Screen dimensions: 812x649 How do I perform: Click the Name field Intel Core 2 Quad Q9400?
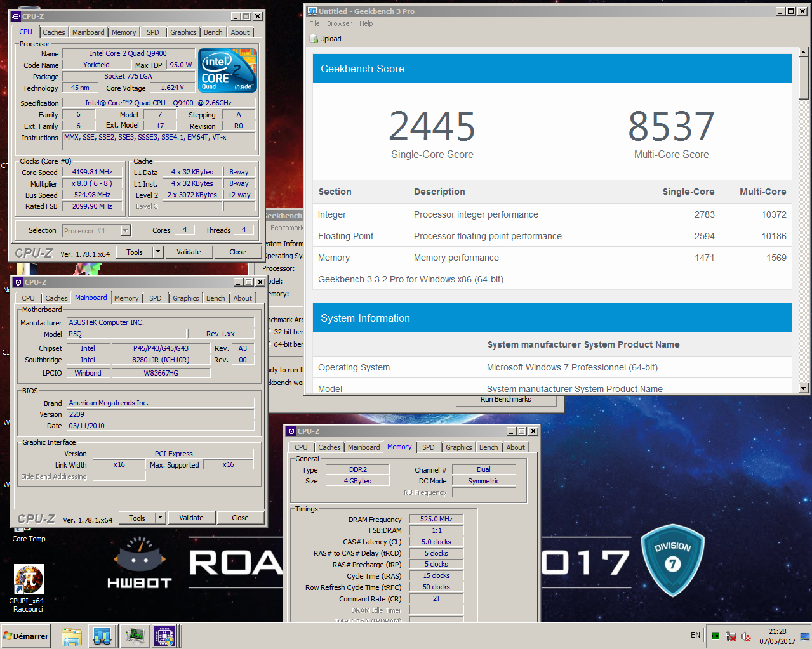tap(128, 53)
